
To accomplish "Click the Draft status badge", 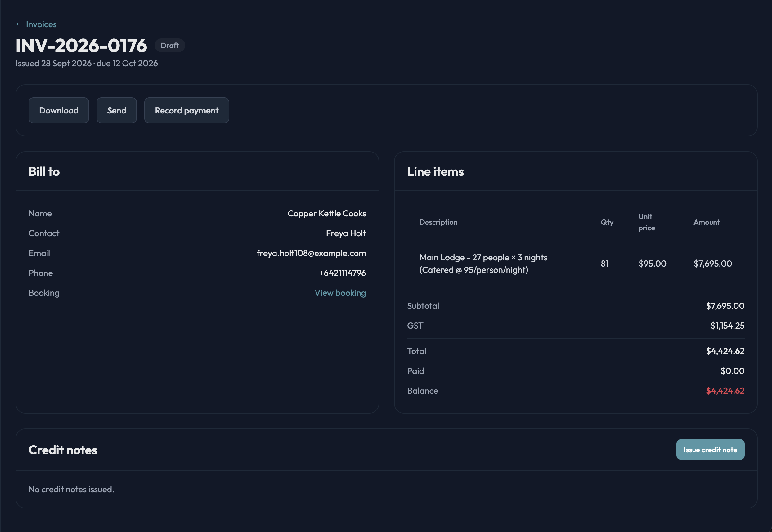I will pos(169,45).
